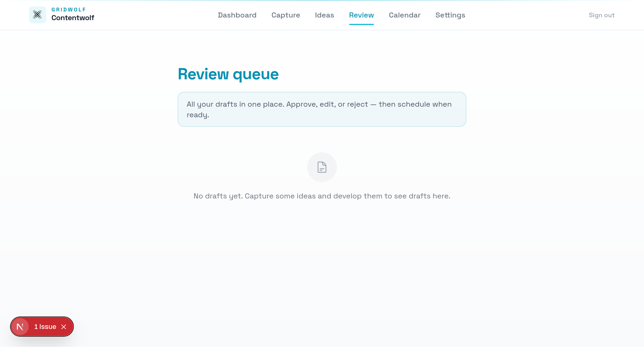The height and width of the screenshot is (347, 644).
Task: Open the Next.js dev tools N icon
Action: (20, 327)
